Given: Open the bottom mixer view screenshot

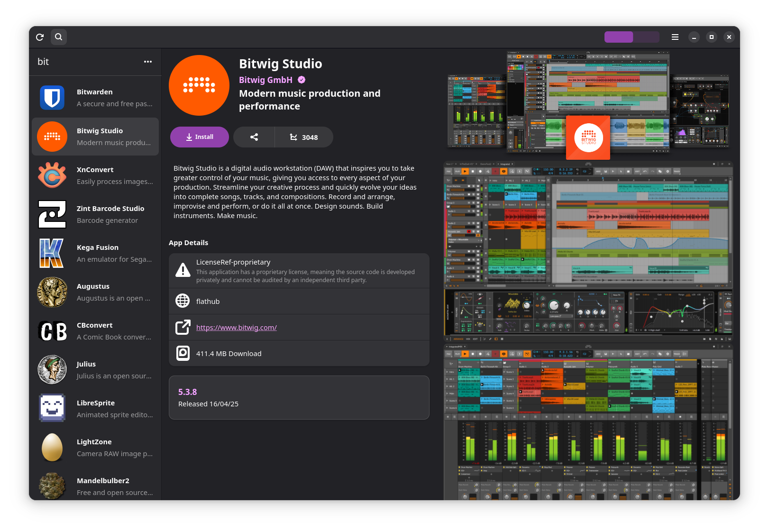Looking at the screenshot, I should point(588,422).
